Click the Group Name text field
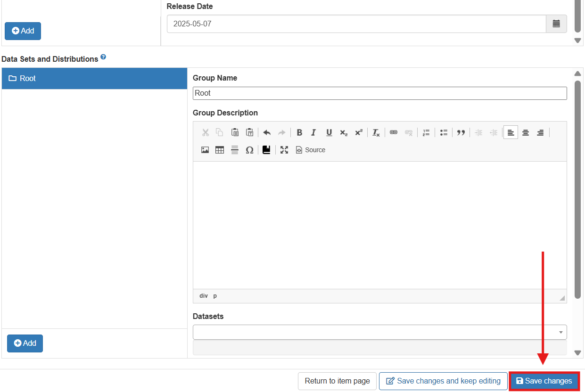Image resolution: width=585 pixels, height=392 pixels. click(379, 93)
